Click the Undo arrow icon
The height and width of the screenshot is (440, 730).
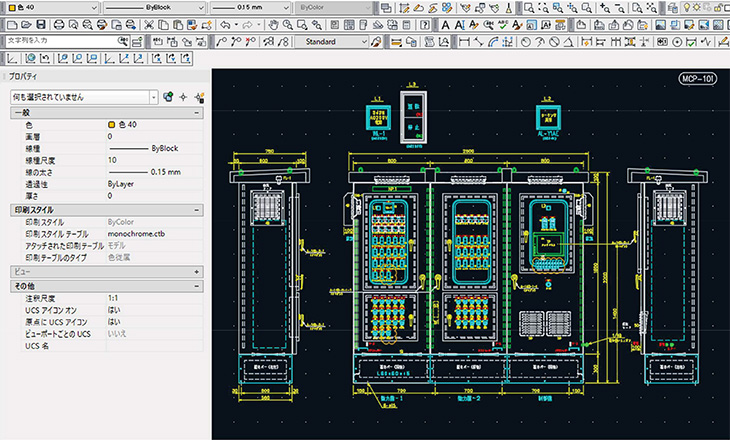pos(225,25)
